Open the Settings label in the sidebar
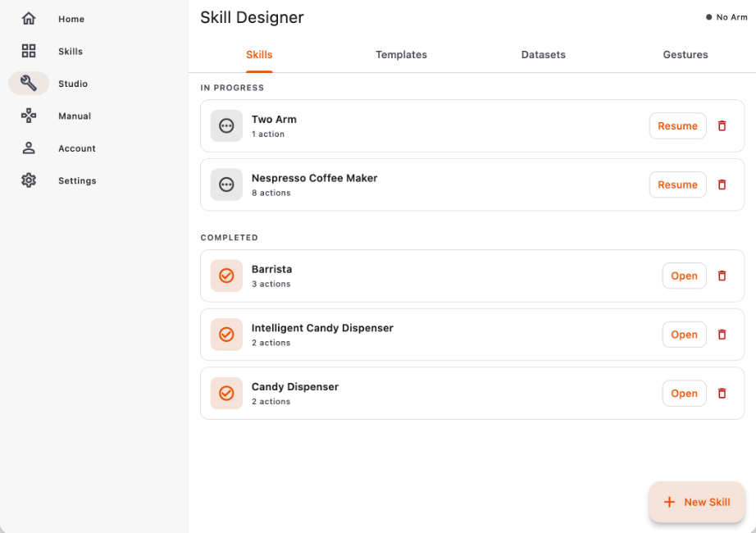756x533 pixels. pos(77,181)
